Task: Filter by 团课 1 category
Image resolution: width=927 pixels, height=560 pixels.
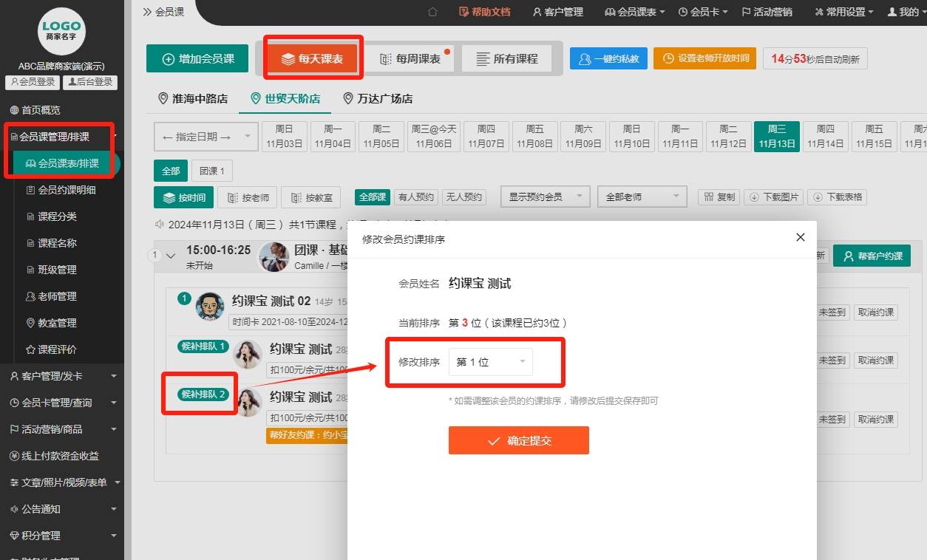Action: (212, 171)
